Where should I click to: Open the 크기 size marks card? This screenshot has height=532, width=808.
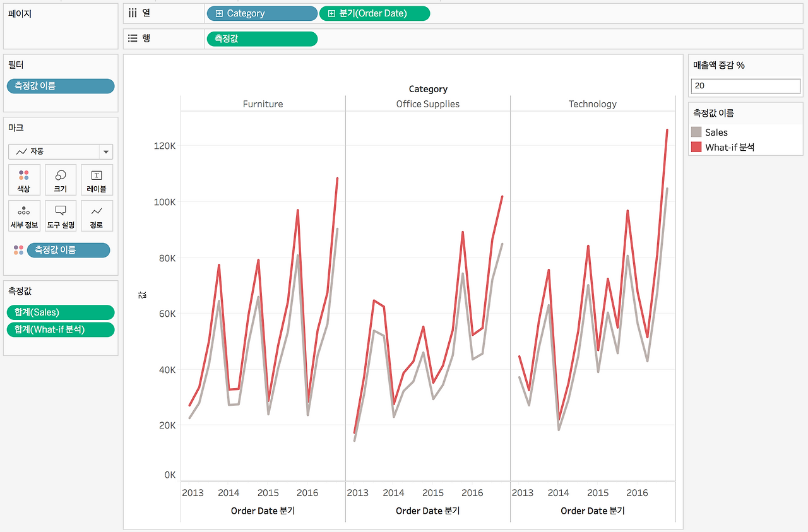[61, 180]
